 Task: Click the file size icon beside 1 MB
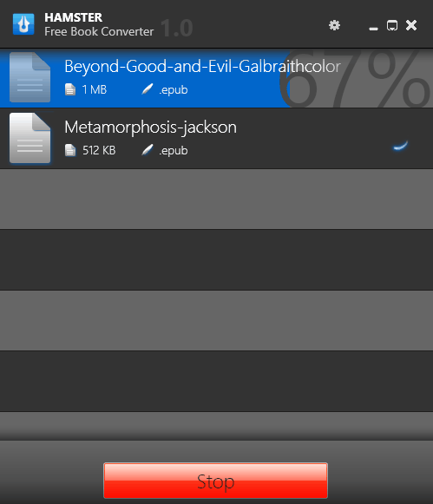[x=70, y=89]
